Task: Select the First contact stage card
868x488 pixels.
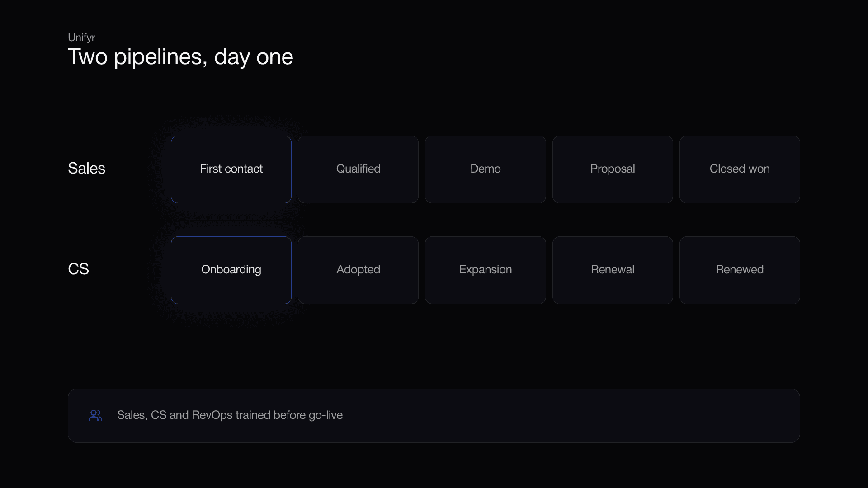Action: pos(231,169)
